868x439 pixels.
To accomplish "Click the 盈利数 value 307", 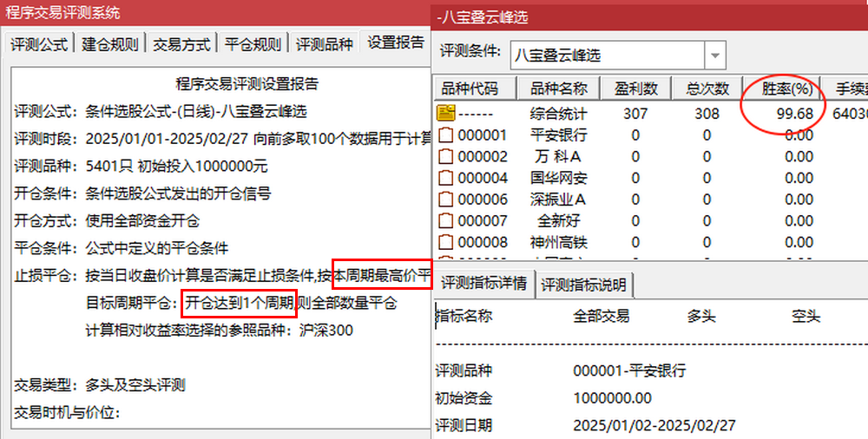I will pyautogui.click(x=635, y=114).
